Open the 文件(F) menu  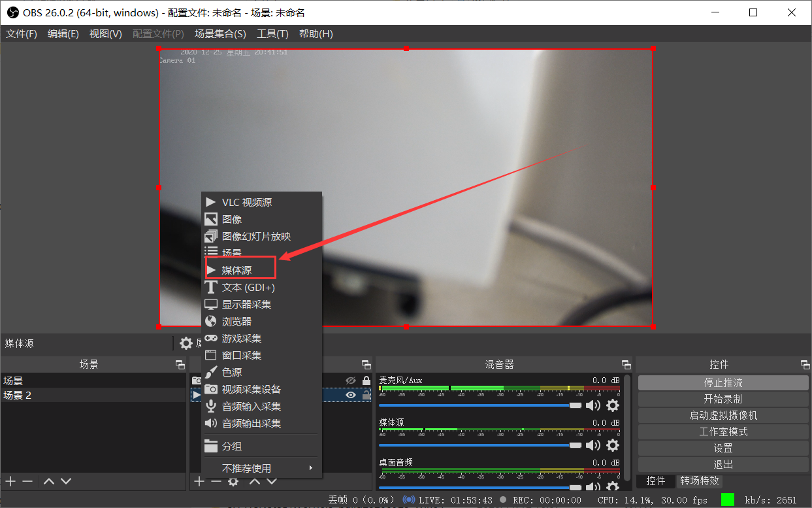point(22,34)
